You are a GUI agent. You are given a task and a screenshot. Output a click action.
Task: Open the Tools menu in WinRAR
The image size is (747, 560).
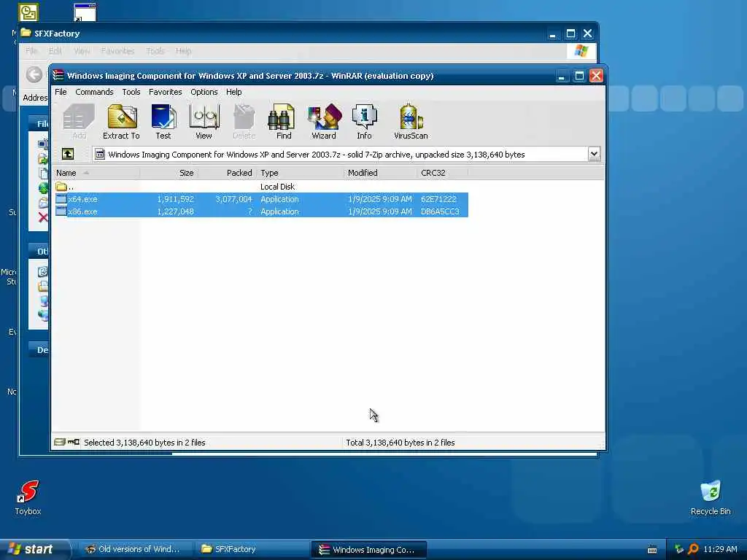pos(131,92)
